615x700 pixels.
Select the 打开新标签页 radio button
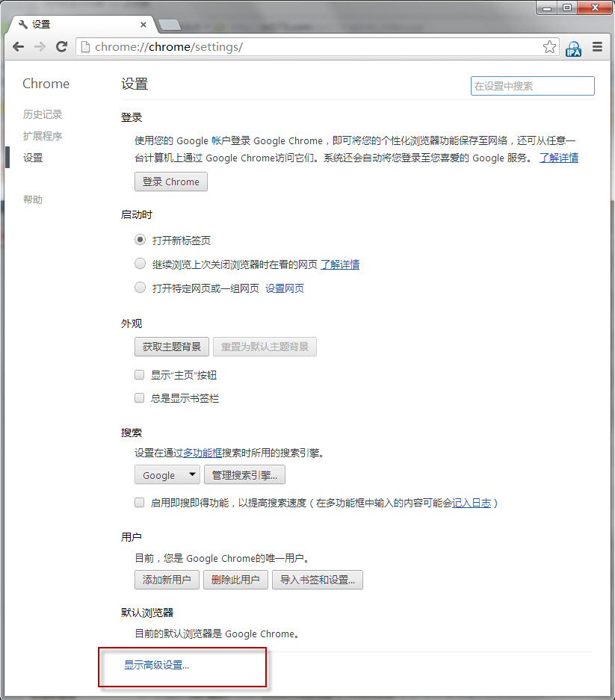pyautogui.click(x=140, y=240)
